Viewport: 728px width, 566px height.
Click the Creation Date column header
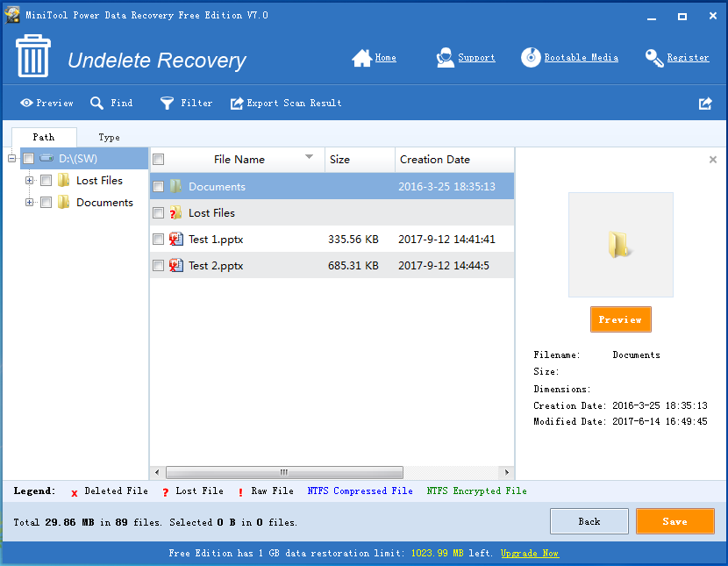point(454,159)
